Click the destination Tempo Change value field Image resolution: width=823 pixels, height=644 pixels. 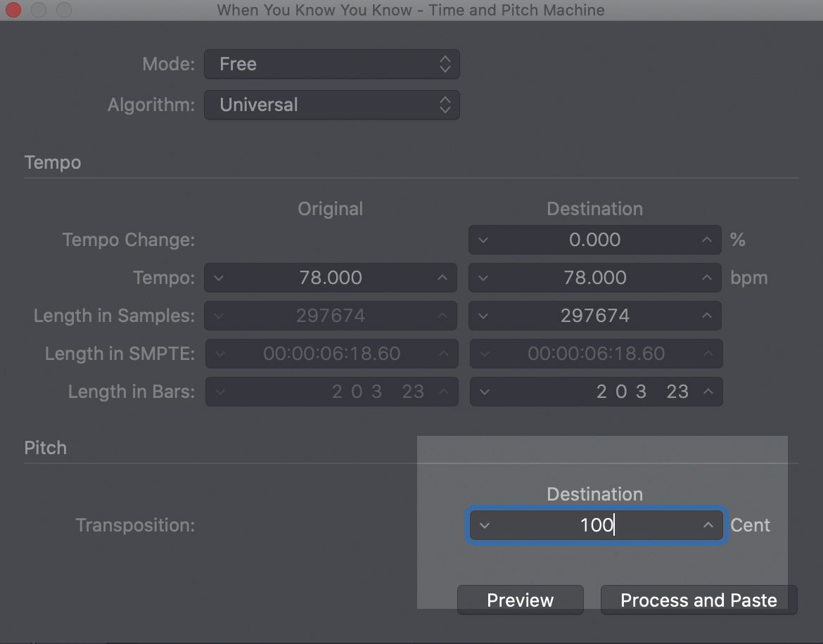595,240
